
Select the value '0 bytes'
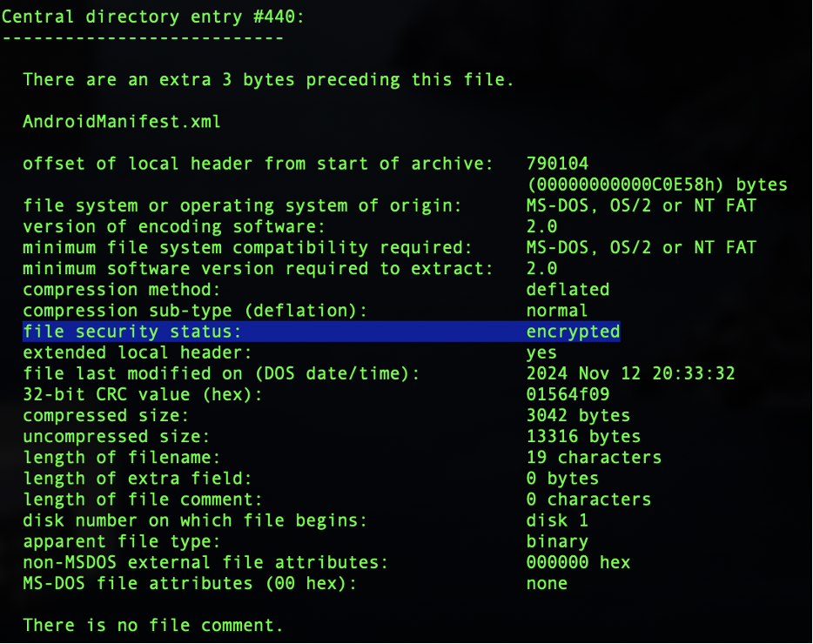pos(562,479)
